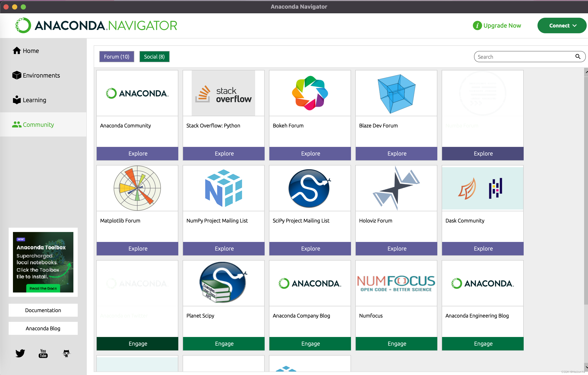The height and width of the screenshot is (375, 588).
Task: Open the Twitter icon in sidebar
Action: click(x=20, y=353)
